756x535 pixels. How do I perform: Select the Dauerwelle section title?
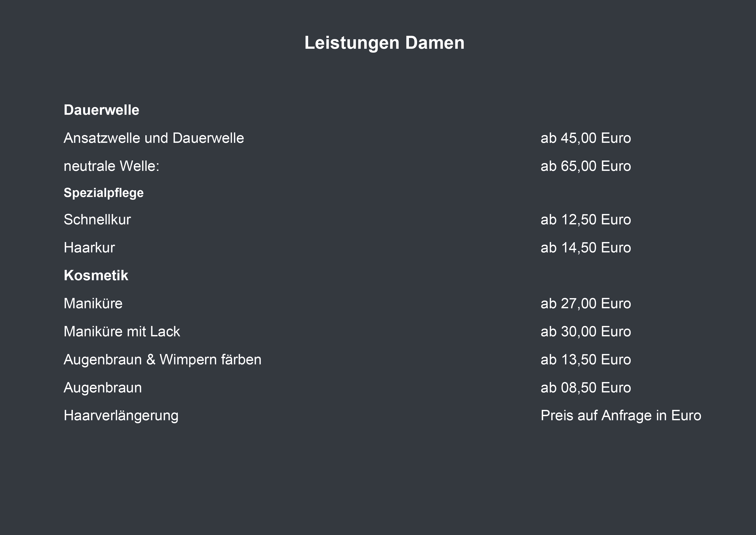(101, 110)
